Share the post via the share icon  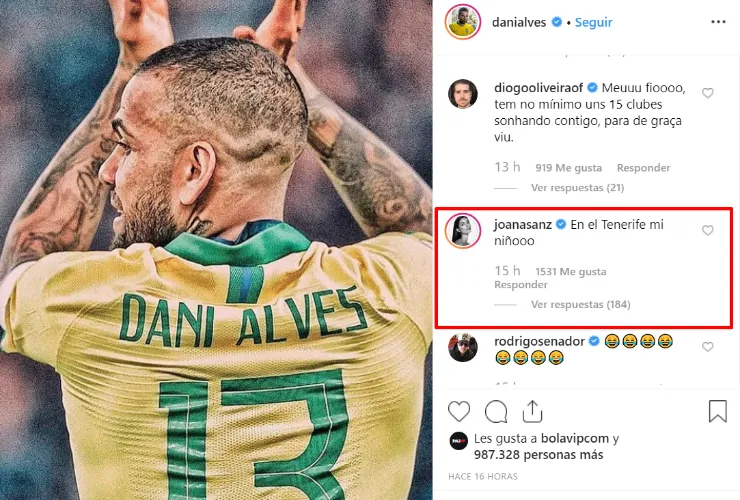pos(532,411)
